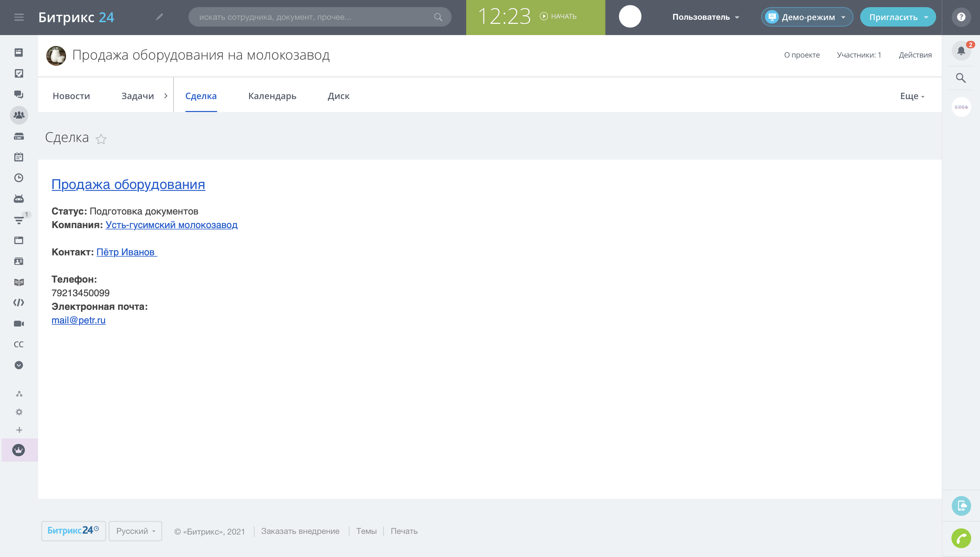
Task: Open the help question mark icon
Action: tap(961, 17)
